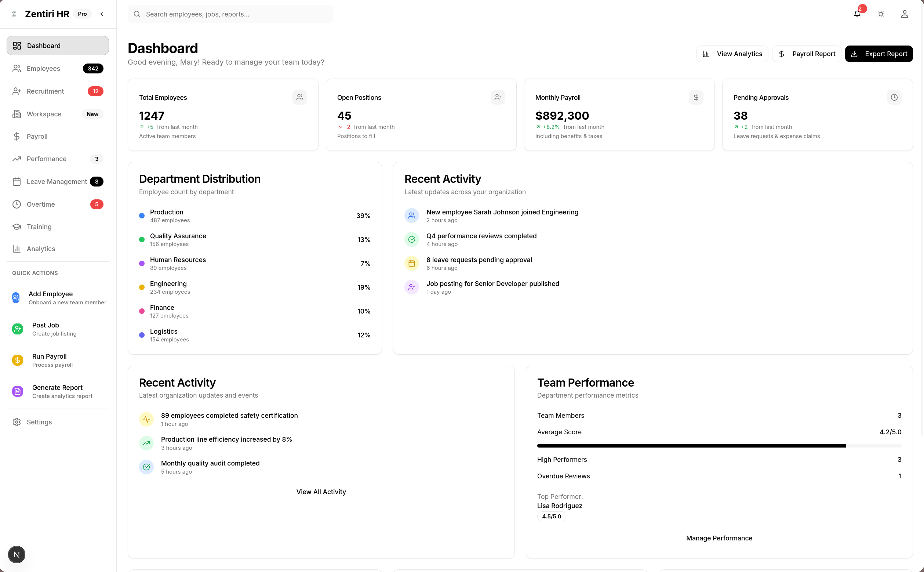Image resolution: width=924 pixels, height=572 pixels.
Task: Open Analytics via the bar chart icon
Action: tap(17, 249)
